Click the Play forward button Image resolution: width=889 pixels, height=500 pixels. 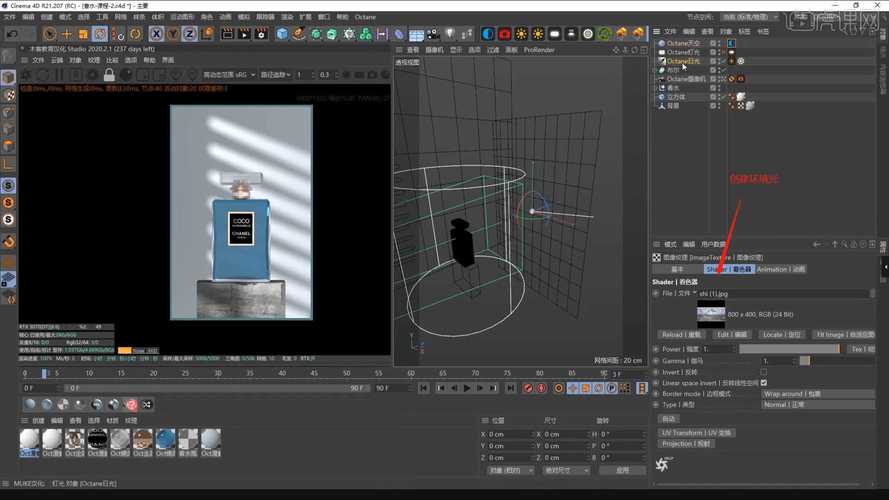(x=467, y=388)
